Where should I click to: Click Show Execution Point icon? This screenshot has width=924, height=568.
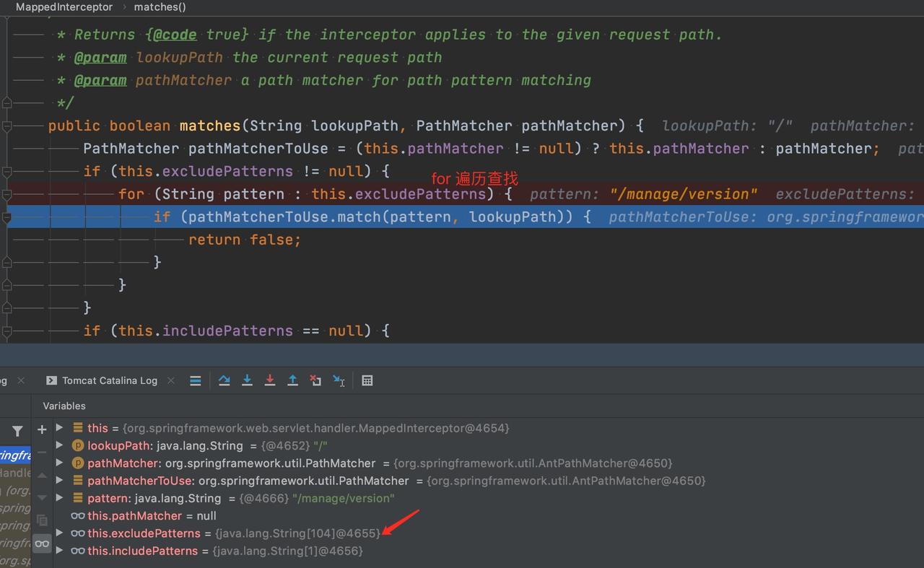[196, 380]
